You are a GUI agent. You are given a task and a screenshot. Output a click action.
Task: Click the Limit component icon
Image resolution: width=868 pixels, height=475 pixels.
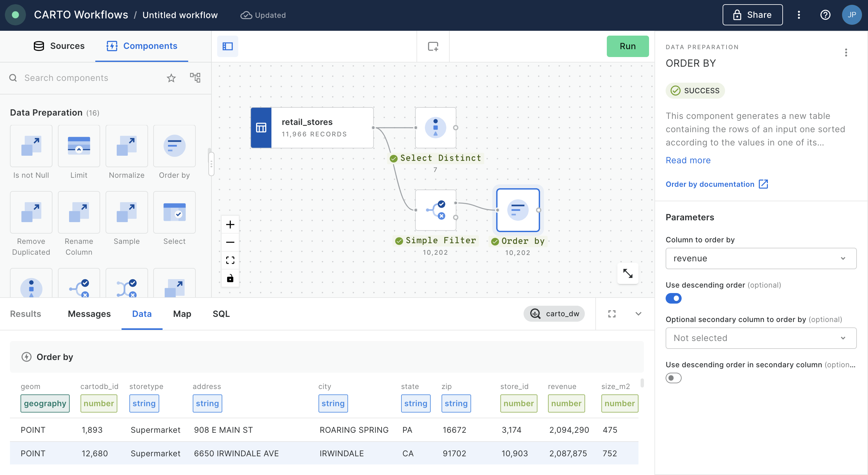[78, 146]
